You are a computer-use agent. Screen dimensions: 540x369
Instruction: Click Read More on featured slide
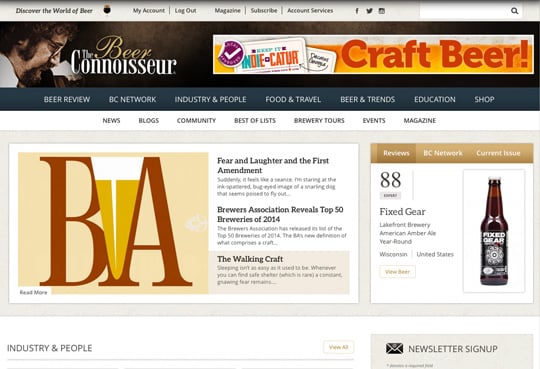click(33, 292)
